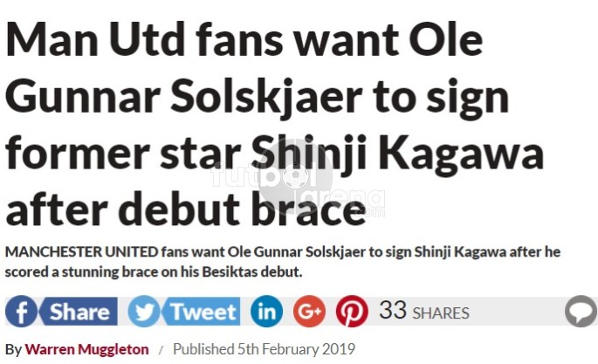Click the SHARES label text
The width and height of the screenshot is (598, 364).
441,313
